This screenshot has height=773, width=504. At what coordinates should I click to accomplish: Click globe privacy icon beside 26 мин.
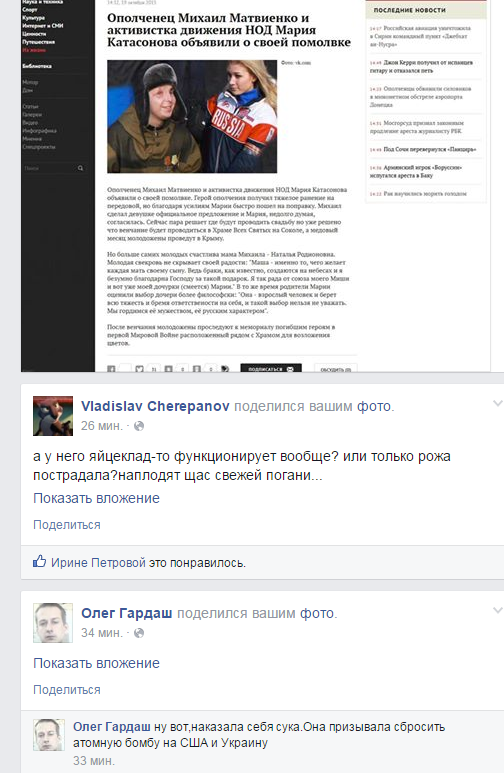[x=139, y=426]
